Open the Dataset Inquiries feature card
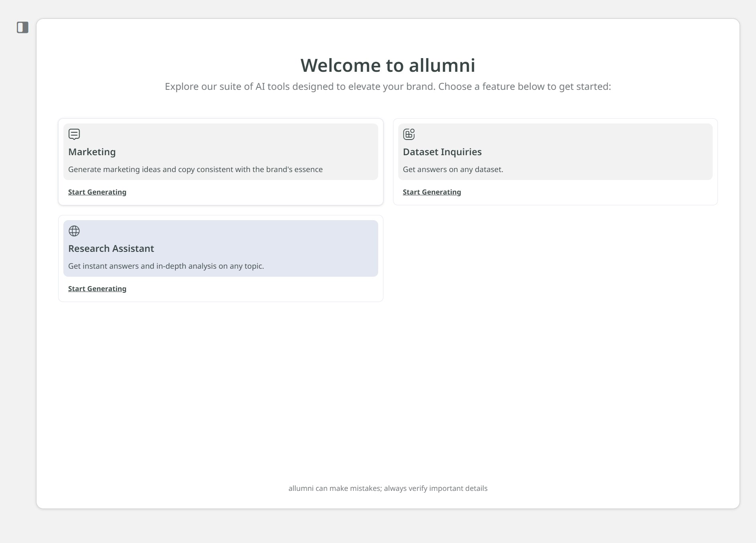 pyautogui.click(x=555, y=161)
